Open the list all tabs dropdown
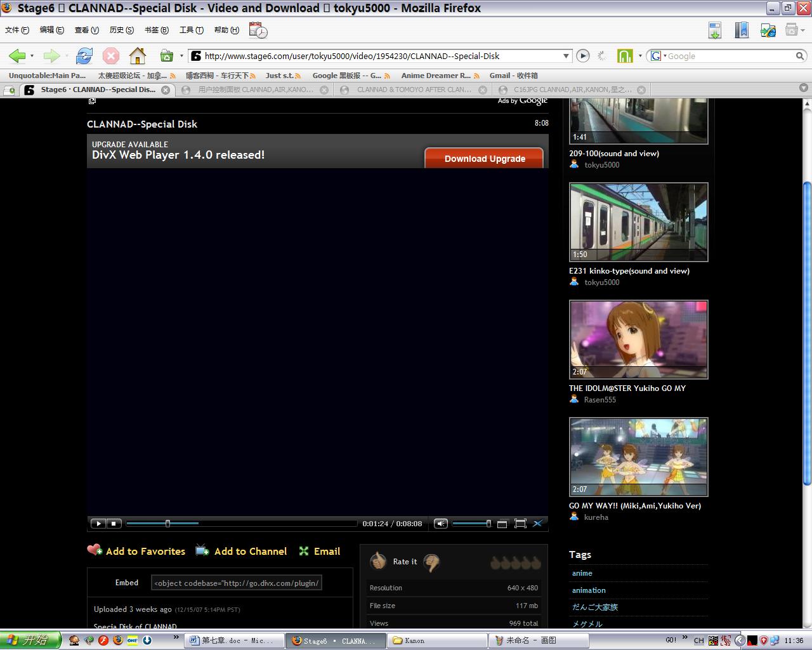The height and width of the screenshot is (650, 812). click(804, 88)
